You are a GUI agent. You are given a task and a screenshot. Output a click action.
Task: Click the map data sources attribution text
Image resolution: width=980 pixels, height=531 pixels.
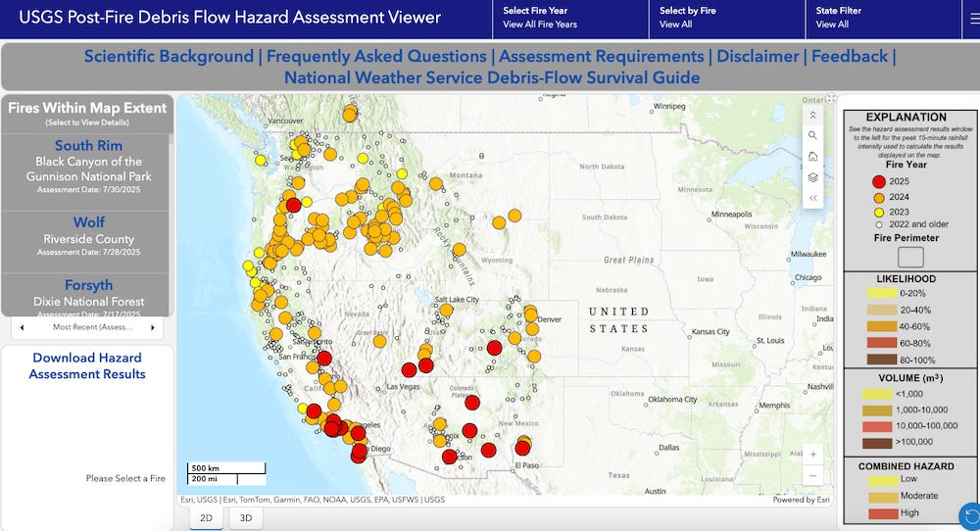coord(313,500)
